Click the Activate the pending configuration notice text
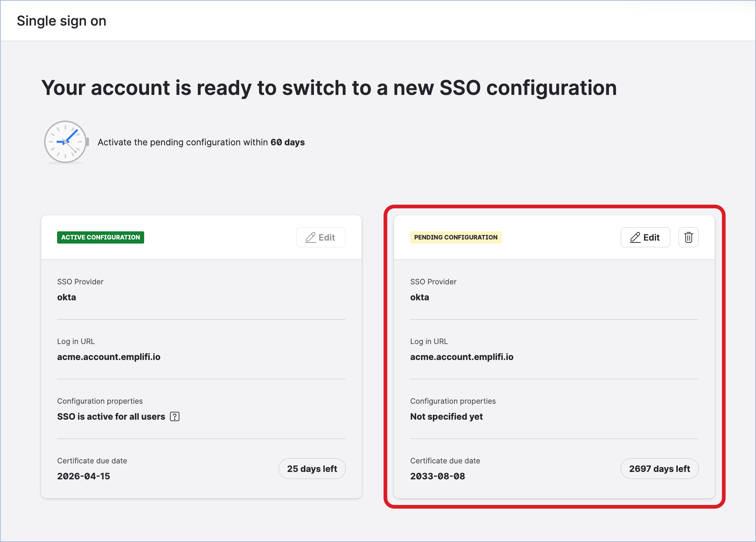Screen dimensions: 756x542 201,142
